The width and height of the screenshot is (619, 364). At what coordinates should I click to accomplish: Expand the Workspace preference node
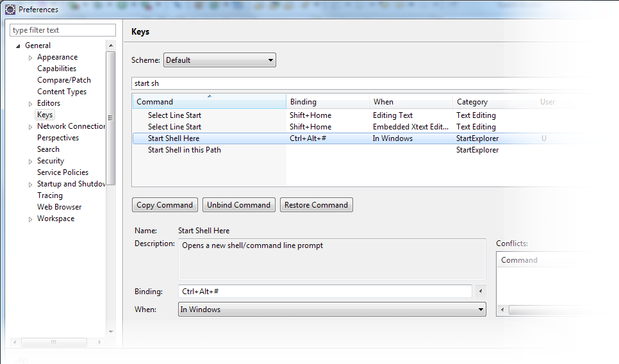tap(30, 219)
